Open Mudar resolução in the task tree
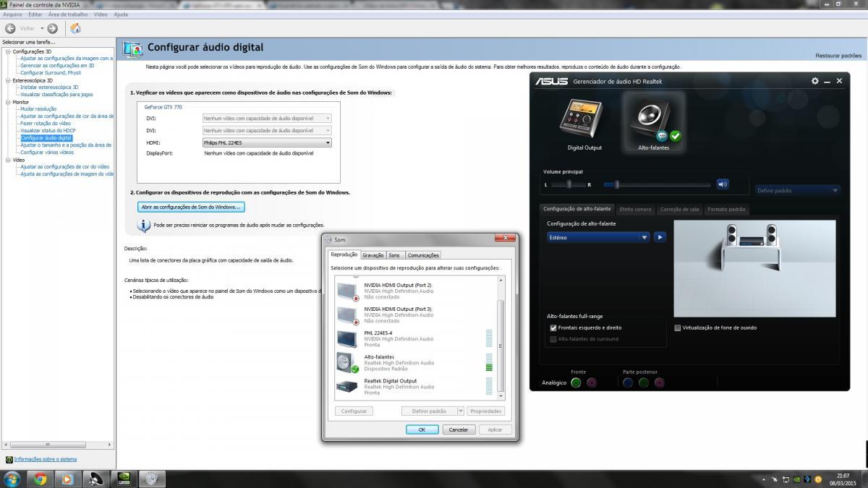Screen dimensions: 868x488 38,108
